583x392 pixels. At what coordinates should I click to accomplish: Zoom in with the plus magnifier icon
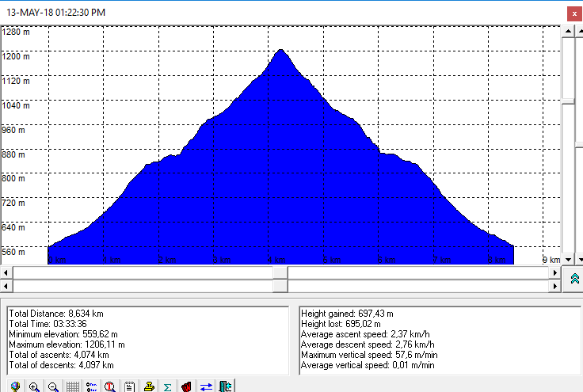[34, 386]
